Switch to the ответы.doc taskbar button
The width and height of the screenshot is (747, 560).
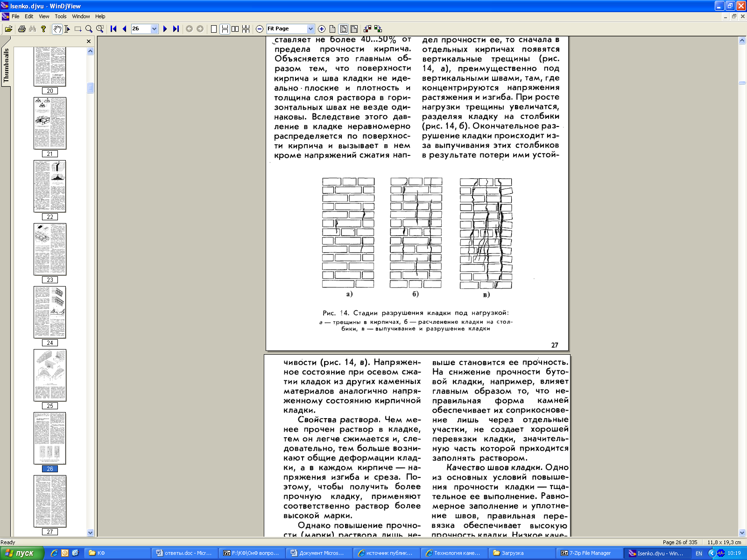pos(184,553)
